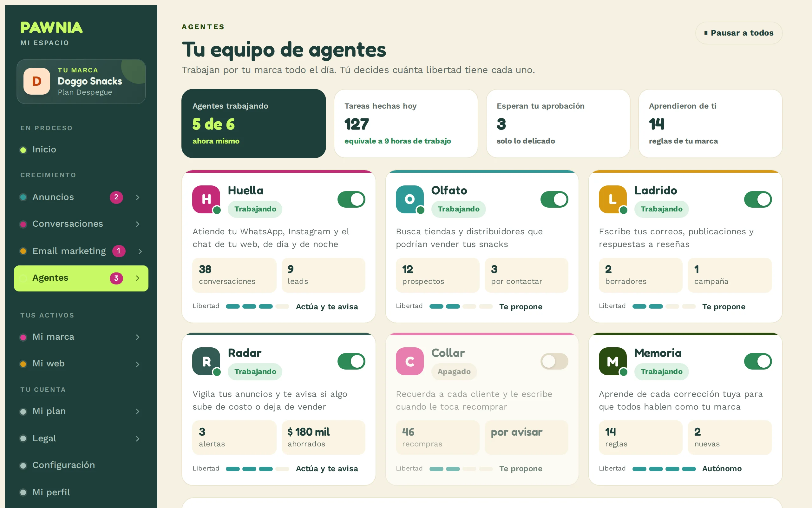
Task: Click the green dot beside Inicio
Action: (23, 150)
